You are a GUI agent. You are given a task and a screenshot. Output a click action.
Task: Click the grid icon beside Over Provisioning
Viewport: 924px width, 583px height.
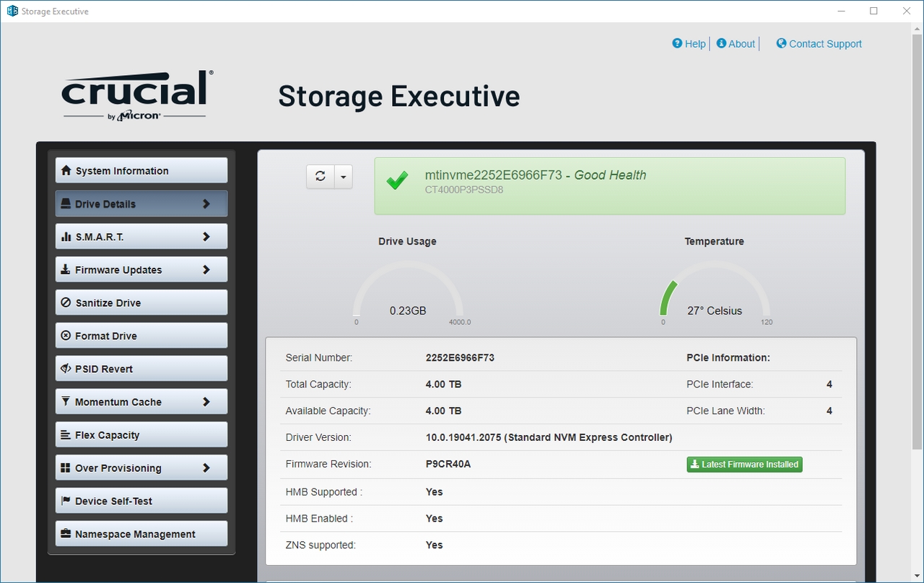pyautogui.click(x=66, y=468)
